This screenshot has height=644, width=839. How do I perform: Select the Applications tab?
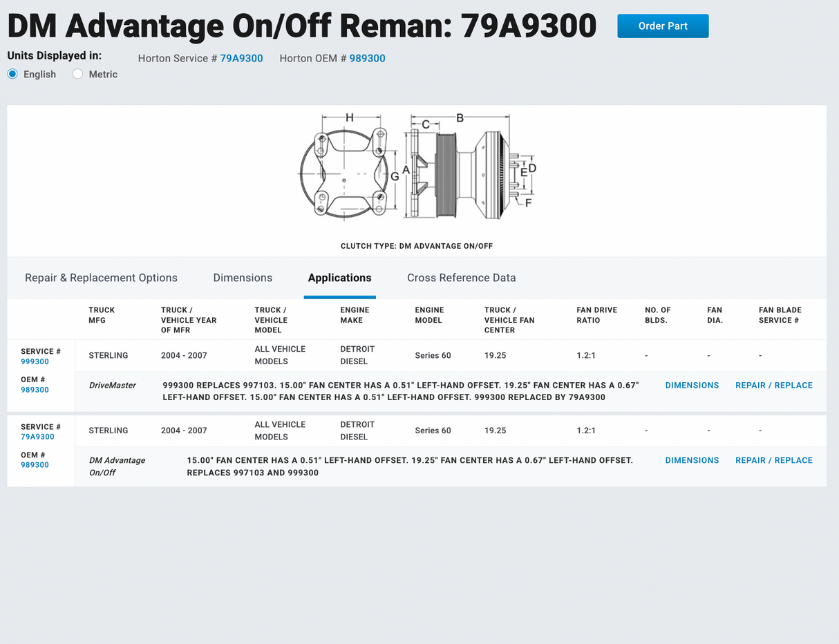339,278
